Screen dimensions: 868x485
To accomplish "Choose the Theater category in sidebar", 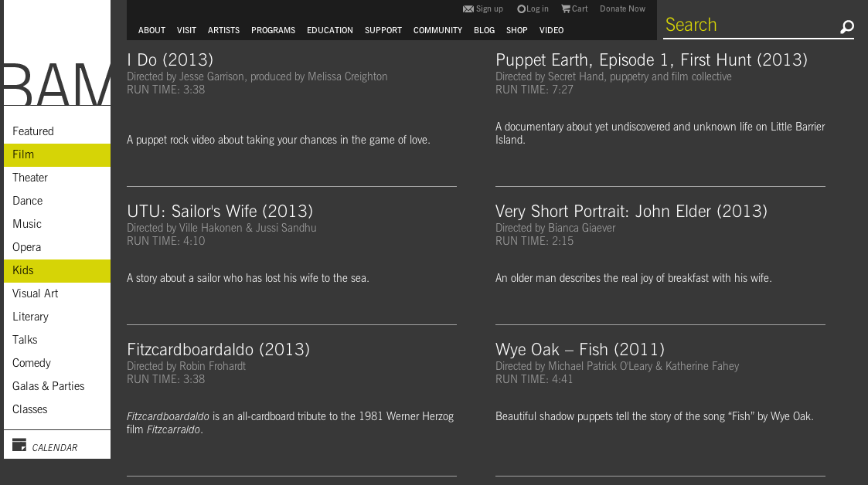I will (30, 178).
